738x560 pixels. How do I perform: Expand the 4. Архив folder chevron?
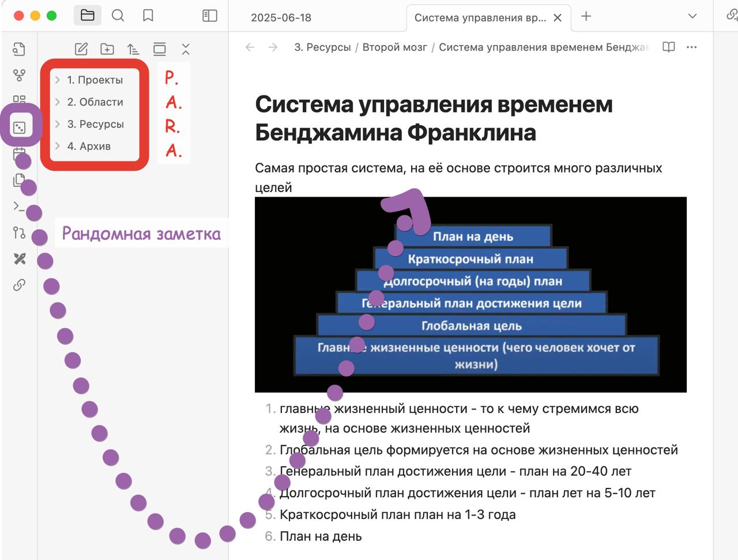pos(58,146)
